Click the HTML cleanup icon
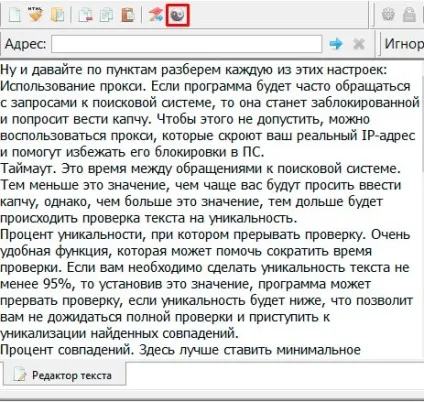Viewport: 424px width, 402px height. point(35,14)
